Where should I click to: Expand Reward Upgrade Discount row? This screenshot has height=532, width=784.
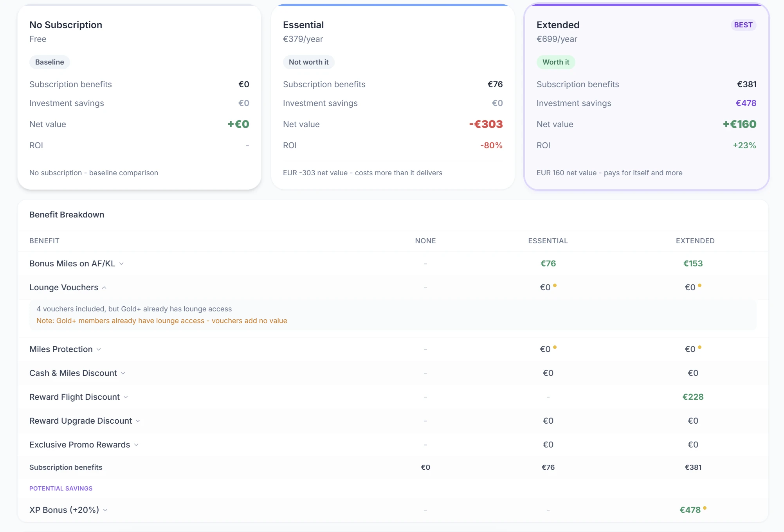(138, 421)
